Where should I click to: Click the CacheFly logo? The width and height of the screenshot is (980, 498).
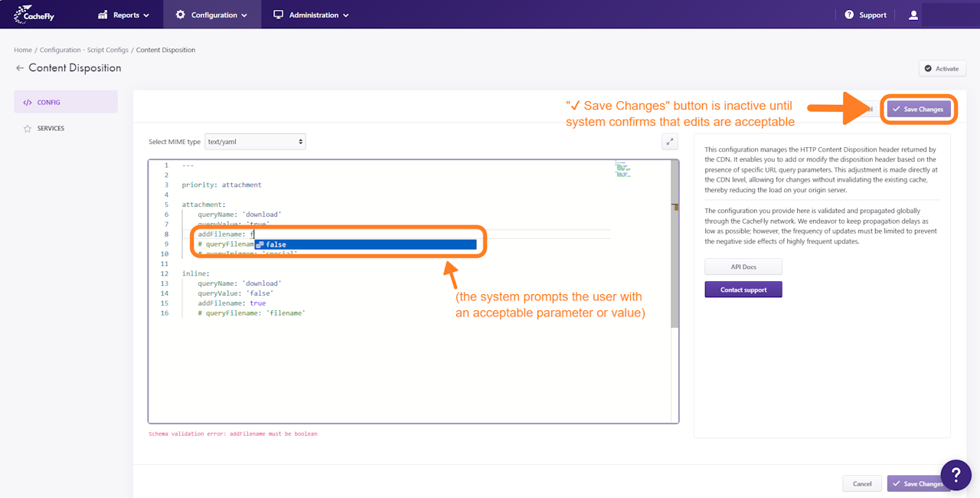[34, 15]
